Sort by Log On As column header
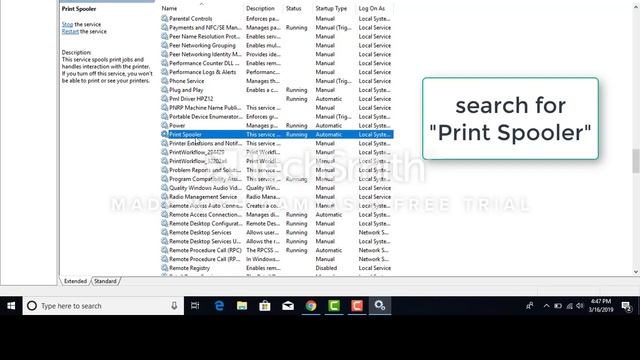640x360 pixels. [x=371, y=8]
